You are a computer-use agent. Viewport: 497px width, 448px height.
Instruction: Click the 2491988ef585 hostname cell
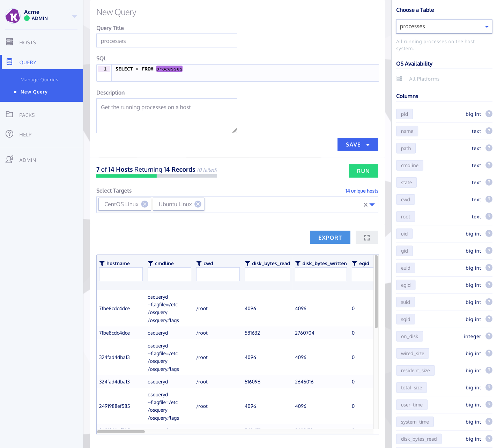pos(114,406)
